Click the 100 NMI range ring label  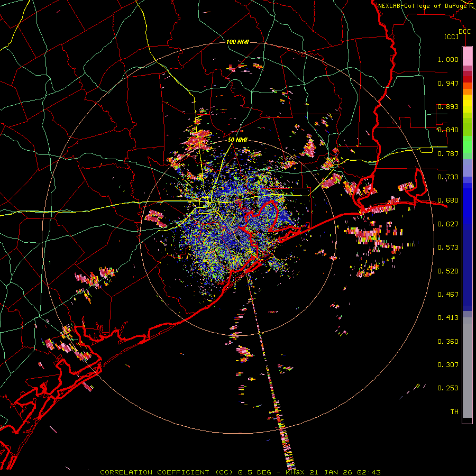pyautogui.click(x=237, y=42)
